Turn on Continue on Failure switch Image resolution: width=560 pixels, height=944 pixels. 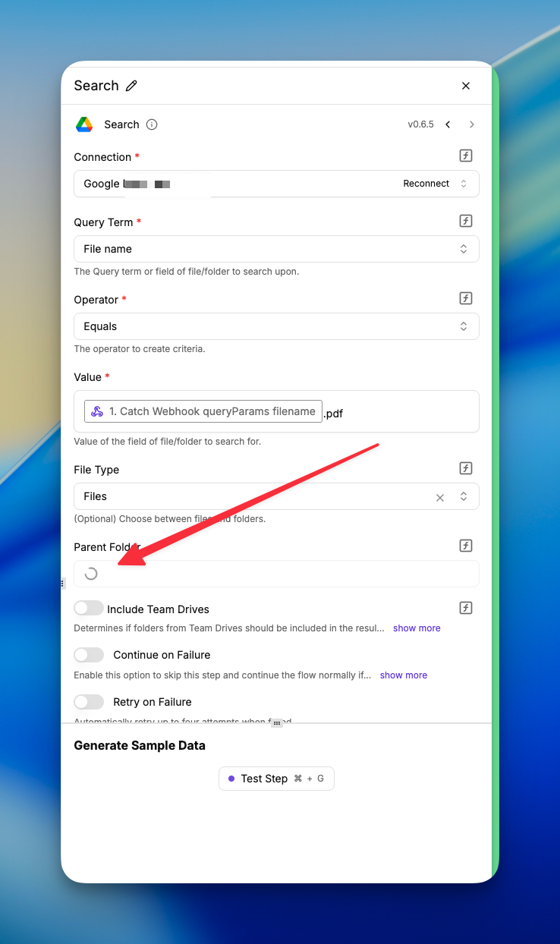pos(89,655)
